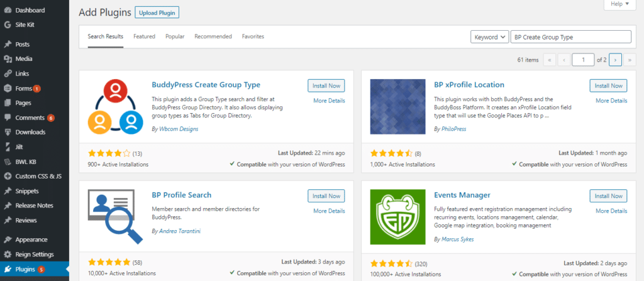Open More Details for BuddyPress Create Group Type

pos(329,101)
